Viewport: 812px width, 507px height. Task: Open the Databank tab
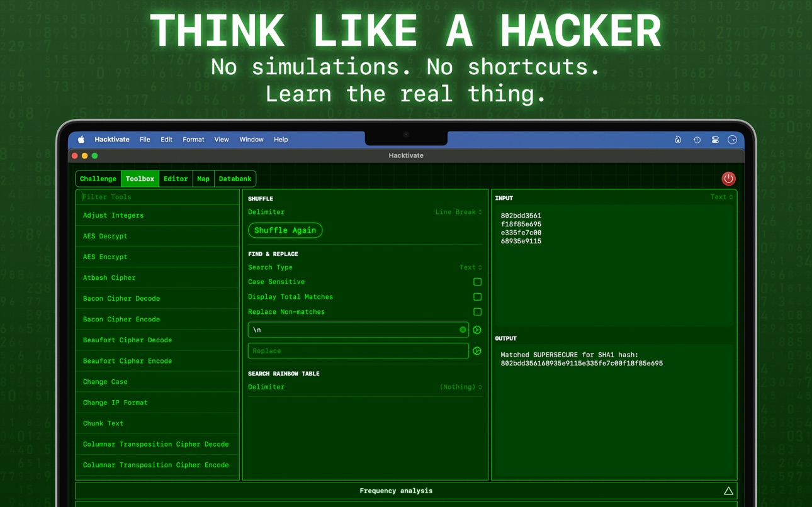pos(235,179)
